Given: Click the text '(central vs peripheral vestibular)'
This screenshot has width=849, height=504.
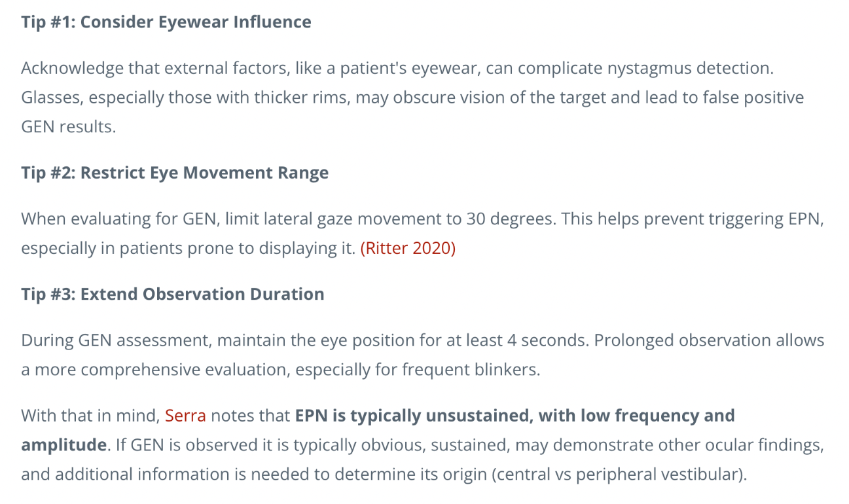Looking at the screenshot, I should 620,475.
